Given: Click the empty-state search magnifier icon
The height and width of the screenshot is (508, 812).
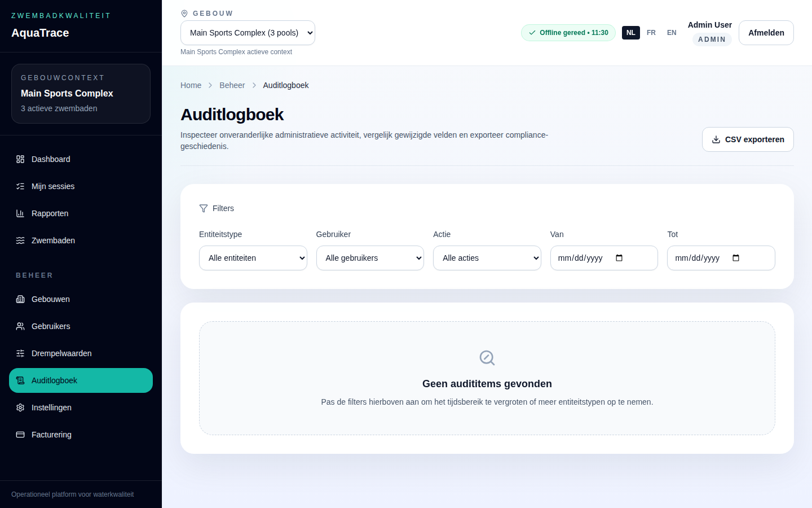Looking at the screenshot, I should tap(487, 358).
